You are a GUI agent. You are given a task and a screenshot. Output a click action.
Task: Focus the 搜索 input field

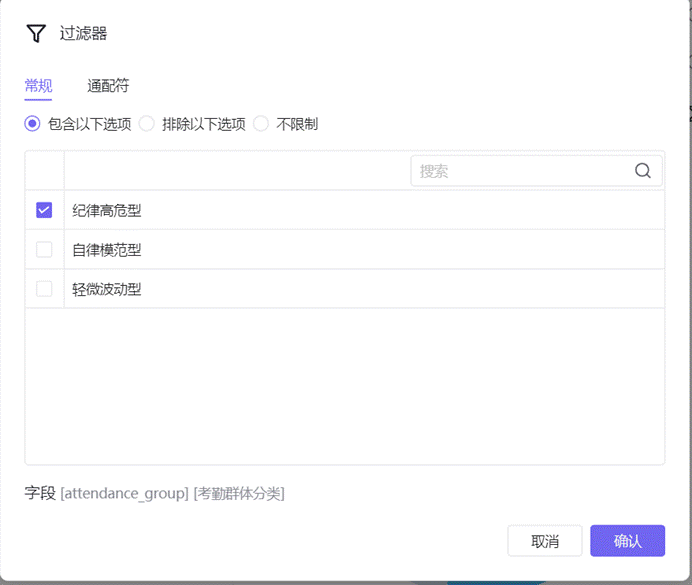(x=536, y=171)
